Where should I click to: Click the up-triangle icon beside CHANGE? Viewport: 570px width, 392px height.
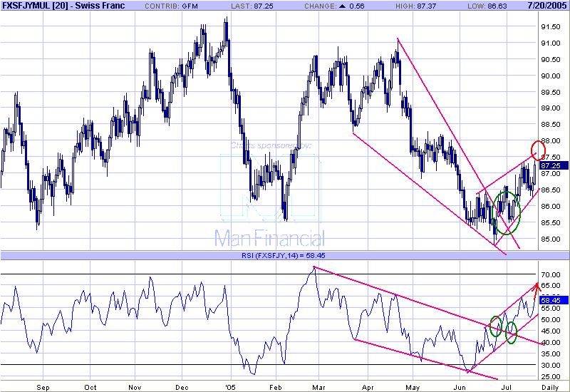(x=342, y=6)
